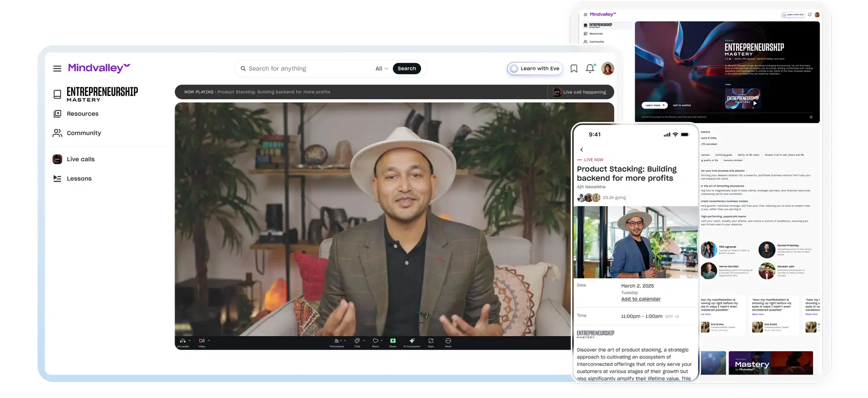The width and height of the screenshot is (868, 398).
Task: Open the Chat panel icon
Action: tap(357, 342)
